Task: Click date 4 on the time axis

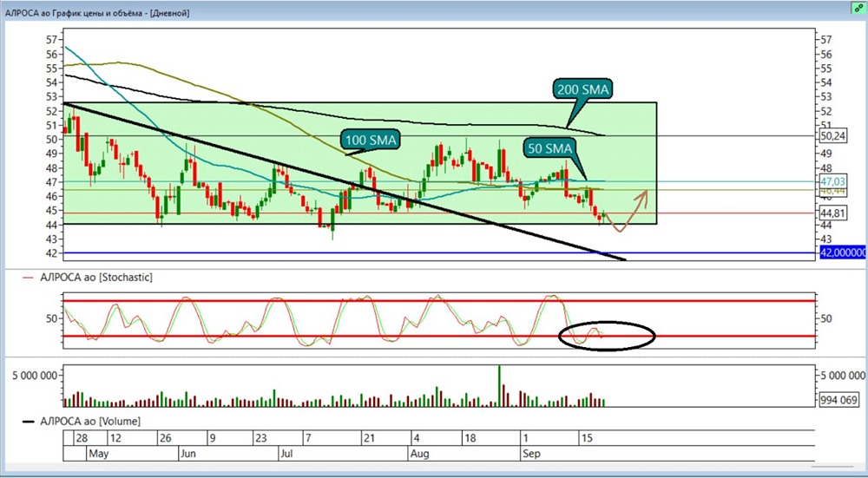Action: click(415, 438)
